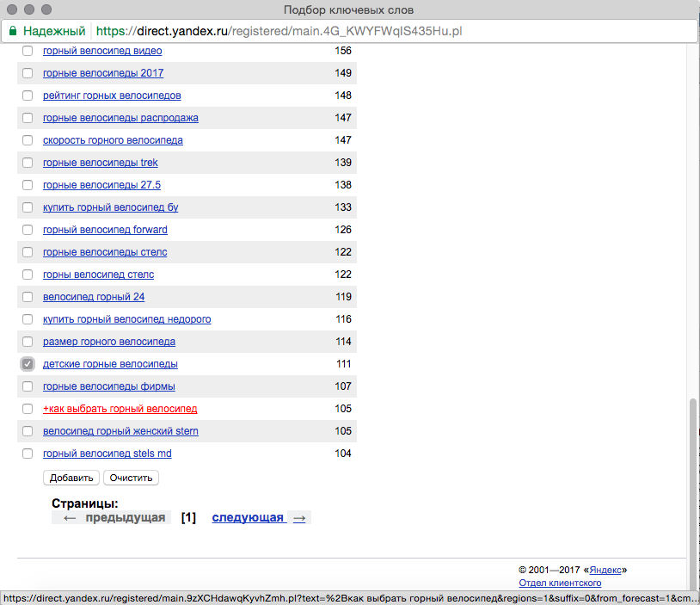700x605 pixels.
Task: Click the macOS green zoom window button
Action: click(x=47, y=9)
